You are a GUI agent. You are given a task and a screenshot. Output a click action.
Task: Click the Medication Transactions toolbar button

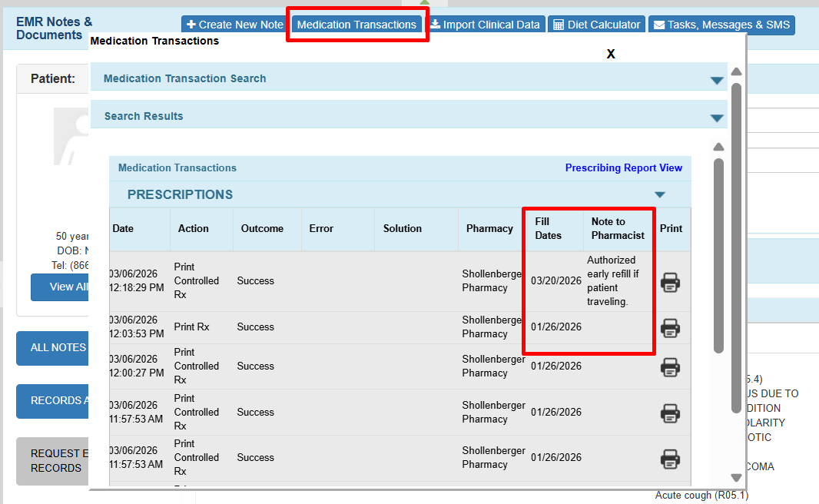(x=356, y=25)
